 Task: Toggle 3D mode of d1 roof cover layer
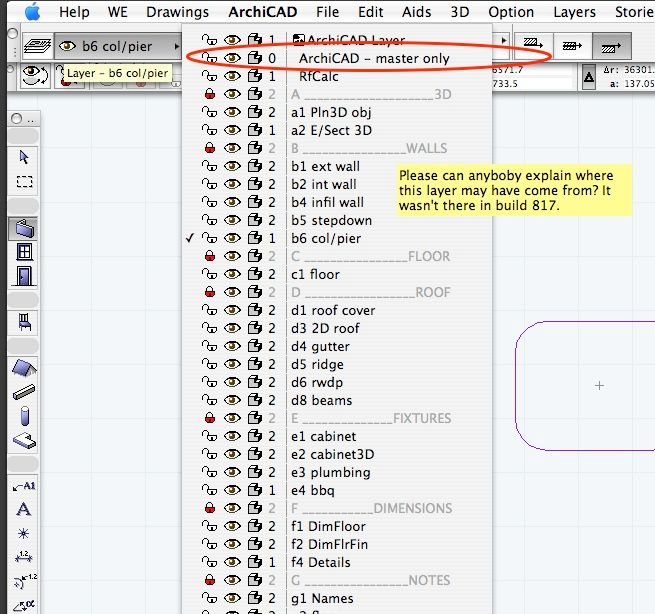(x=255, y=310)
